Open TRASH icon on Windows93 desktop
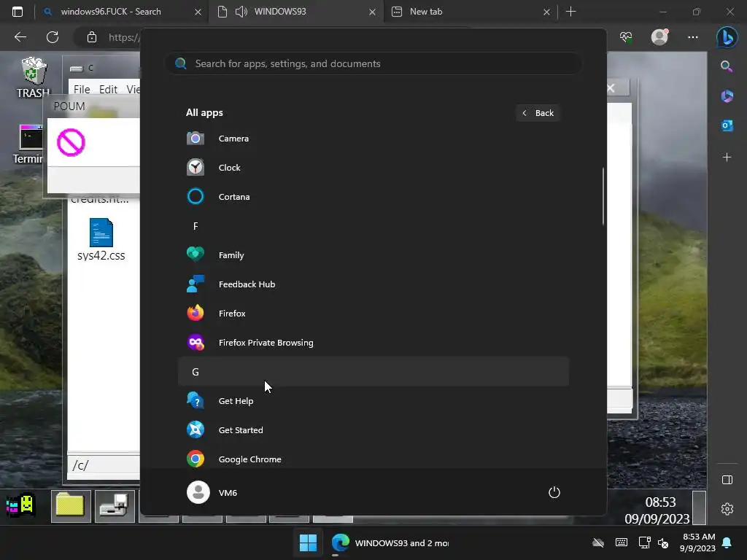This screenshot has height=560, width=747. click(34, 78)
